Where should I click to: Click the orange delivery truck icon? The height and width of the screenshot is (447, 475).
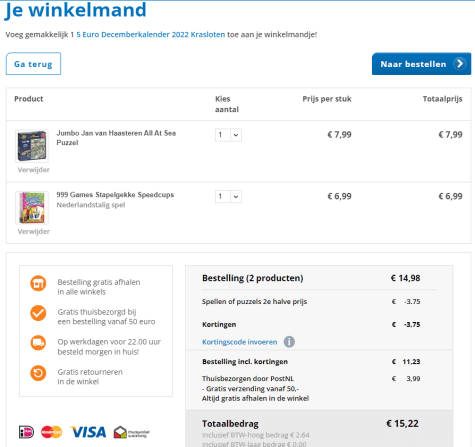pos(38,343)
